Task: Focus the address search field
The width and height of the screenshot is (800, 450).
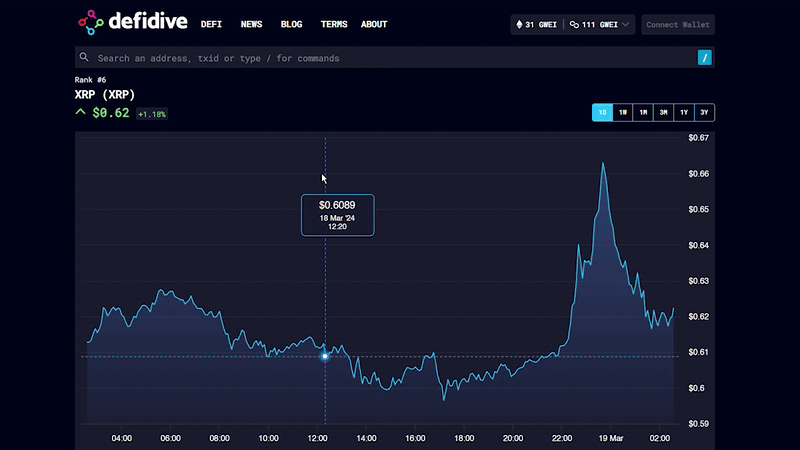Action: pyautogui.click(x=394, y=58)
